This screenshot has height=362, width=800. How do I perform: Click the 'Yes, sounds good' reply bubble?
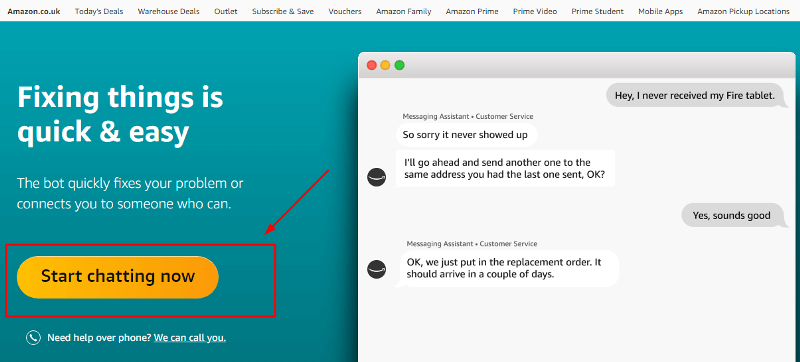[x=735, y=215]
